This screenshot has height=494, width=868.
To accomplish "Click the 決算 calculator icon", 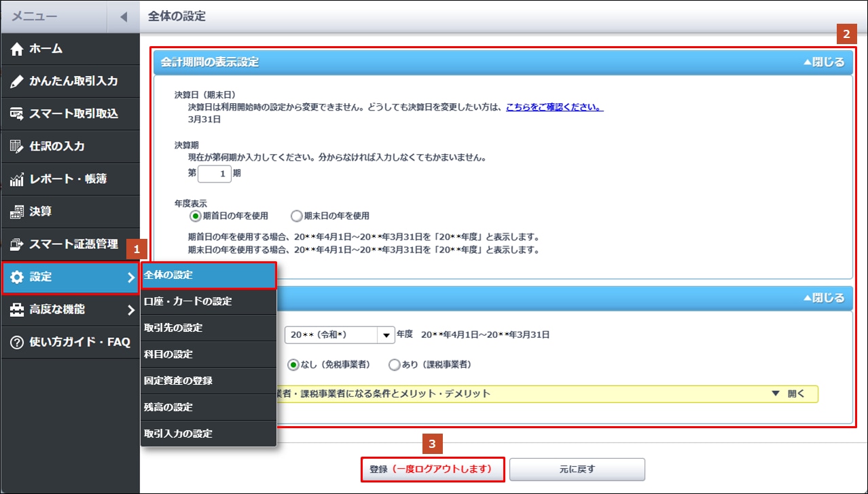I will (17, 212).
